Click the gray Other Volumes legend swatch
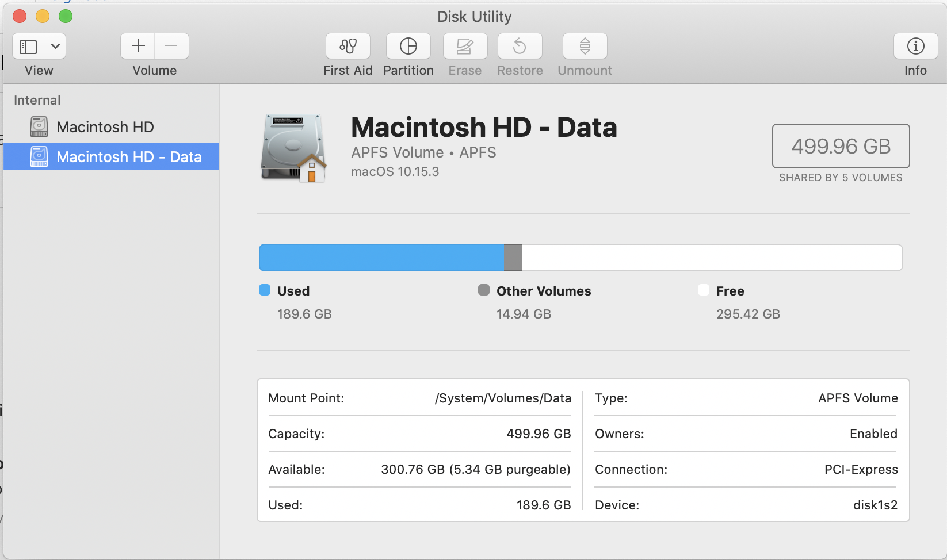The height and width of the screenshot is (560, 947). 484,290
